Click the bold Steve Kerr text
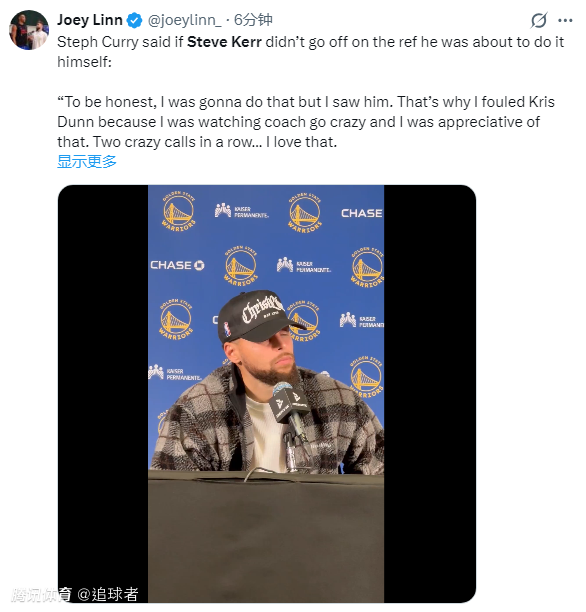The height and width of the screenshot is (612, 586). coord(224,42)
